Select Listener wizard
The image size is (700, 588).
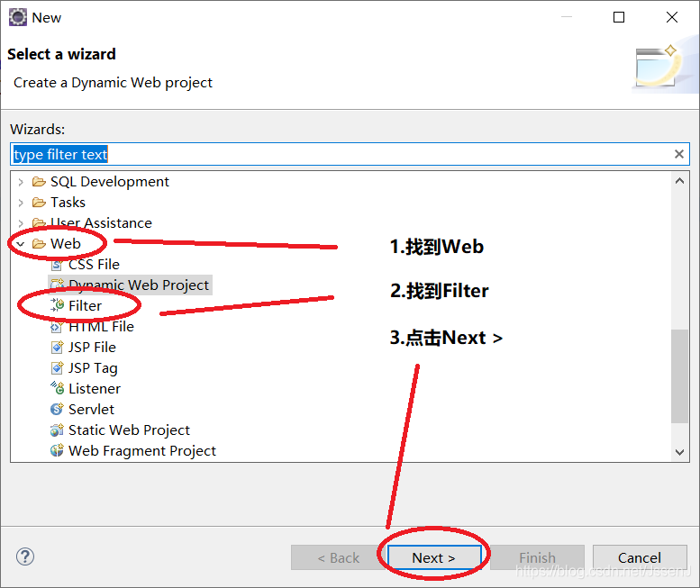pyautogui.click(x=95, y=389)
